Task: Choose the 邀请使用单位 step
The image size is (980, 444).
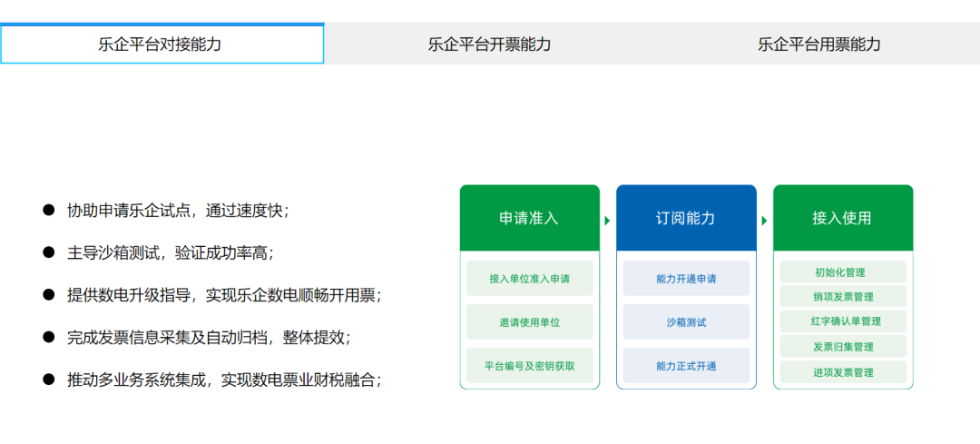Action: (x=529, y=322)
